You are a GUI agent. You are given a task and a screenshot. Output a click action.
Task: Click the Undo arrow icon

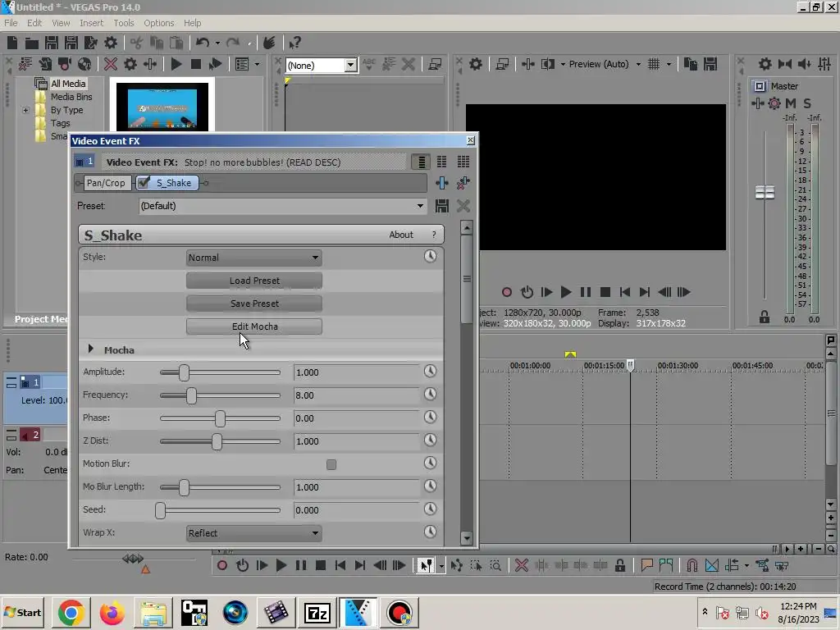tap(202, 43)
